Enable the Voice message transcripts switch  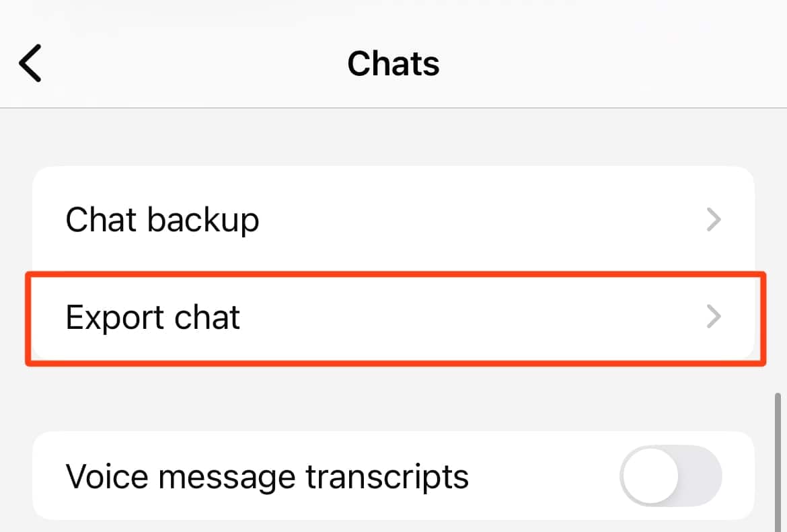(x=671, y=477)
